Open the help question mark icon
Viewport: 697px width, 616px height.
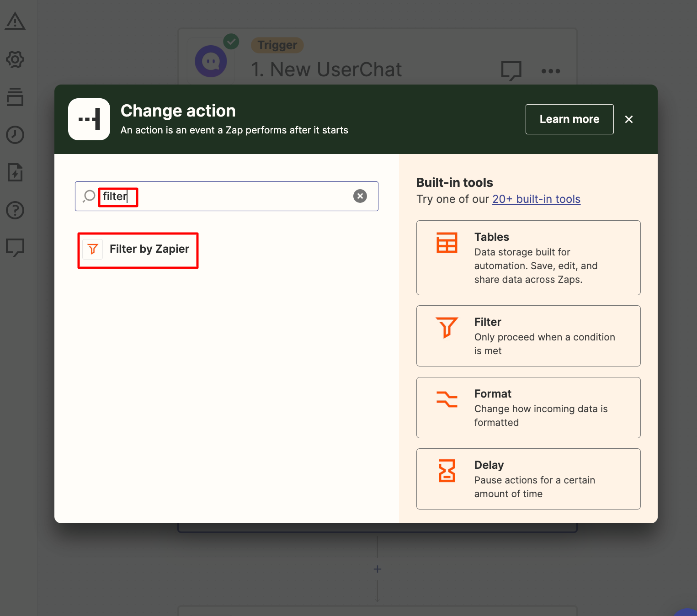tap(15, 210)
